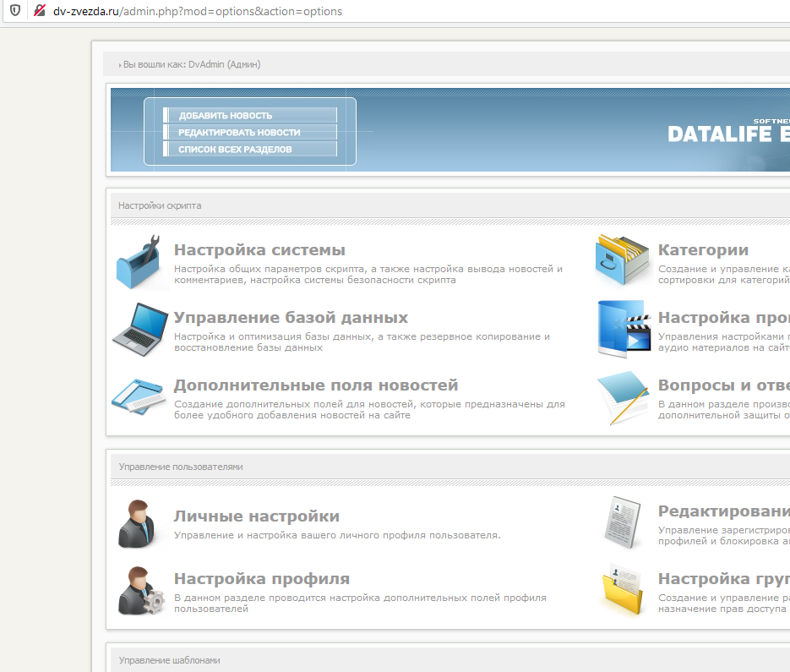
Task: Open the Categories file drawer icon
Action: tap(622, 260)
